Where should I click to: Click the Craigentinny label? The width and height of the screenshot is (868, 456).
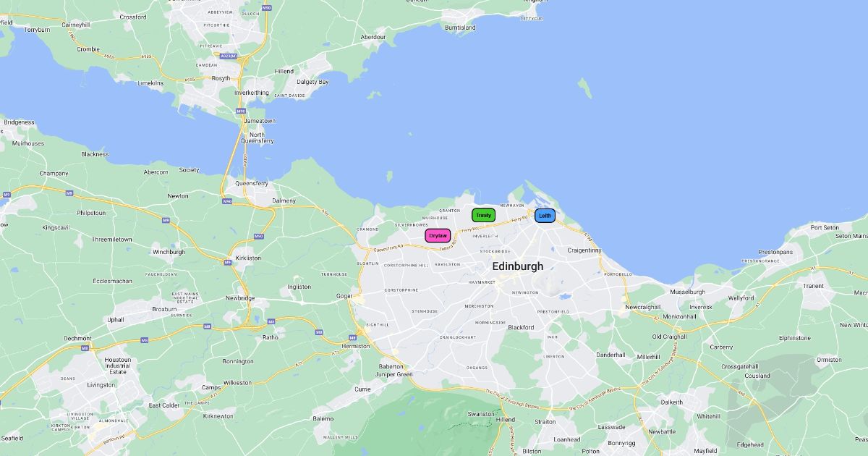584,250
